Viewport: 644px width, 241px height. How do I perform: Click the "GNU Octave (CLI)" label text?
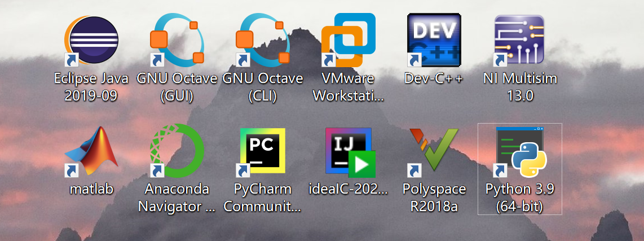[x=263, y=87]
